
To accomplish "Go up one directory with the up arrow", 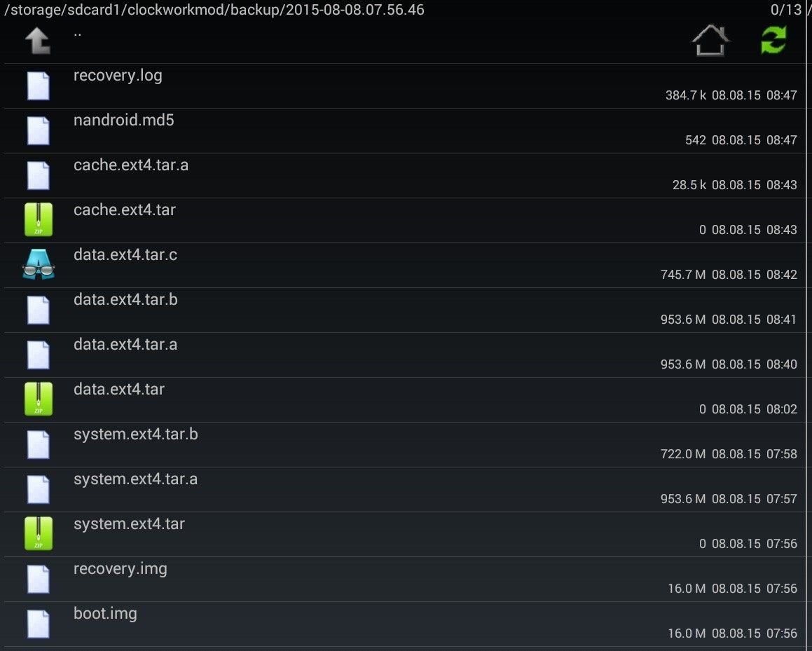I will tap(39, 41).
